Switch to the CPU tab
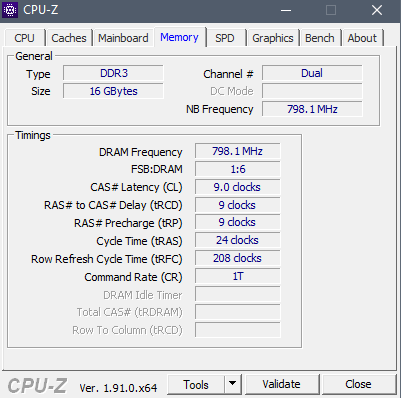Screen dimensions: 401x398 (x=24, y=38)
